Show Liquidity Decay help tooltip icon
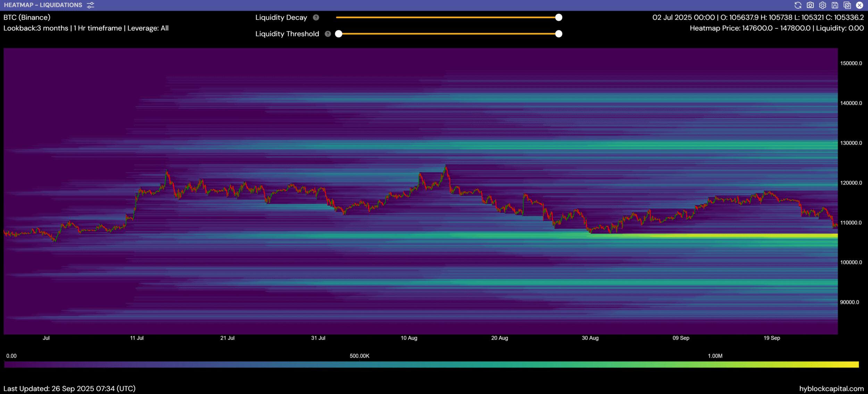The image size is (868, 394). coord(316,17)
